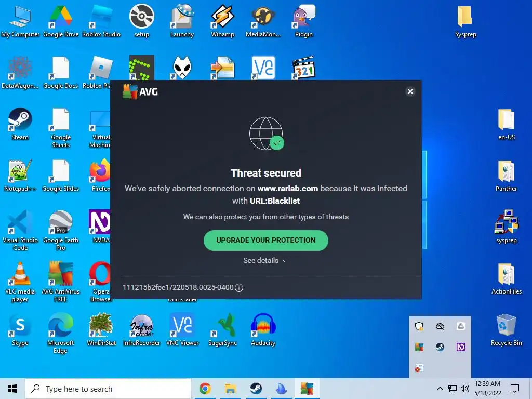
Task: Open Chrome from the taskbar
Action: (205, 389)
